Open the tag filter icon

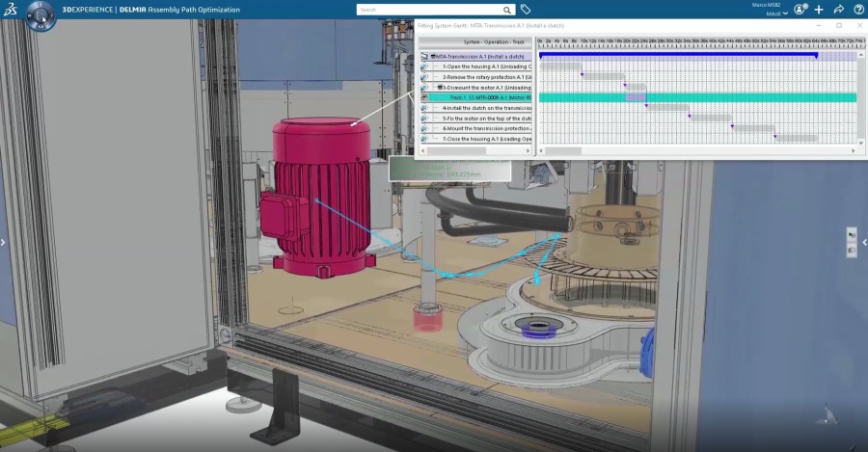(x=526, y=10)
